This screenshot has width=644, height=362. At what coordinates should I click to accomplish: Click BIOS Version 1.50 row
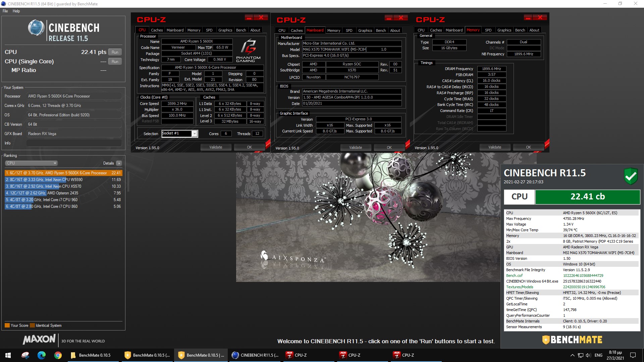click(572, 259)
